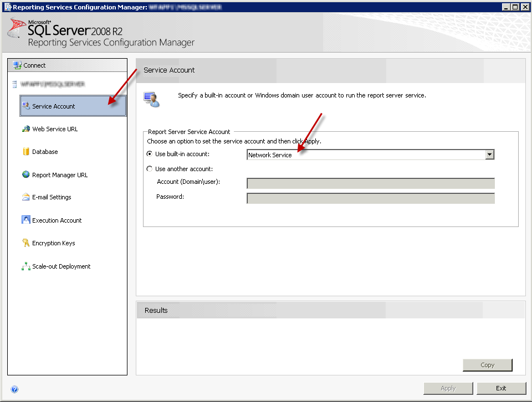Click the Apply button
Screen dimensions: 532x402
click(x=448, y=389)
